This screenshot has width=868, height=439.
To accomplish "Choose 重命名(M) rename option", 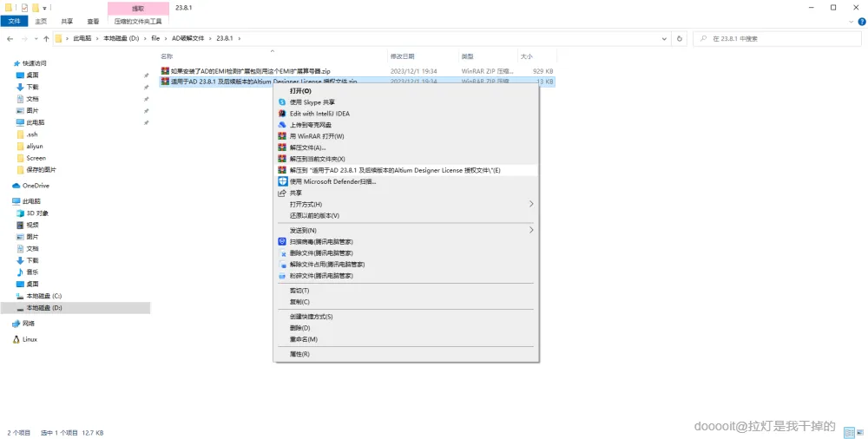I will tap(405, 339).
